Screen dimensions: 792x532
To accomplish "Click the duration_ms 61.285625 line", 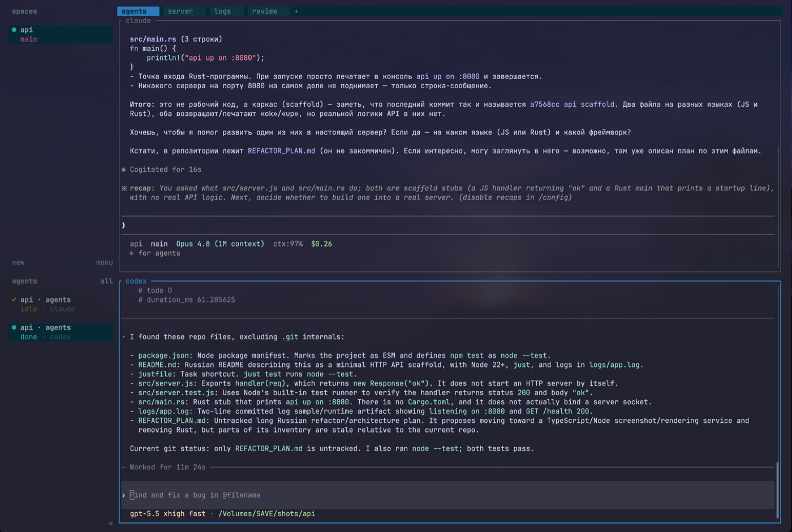I will tap(187, 300).
